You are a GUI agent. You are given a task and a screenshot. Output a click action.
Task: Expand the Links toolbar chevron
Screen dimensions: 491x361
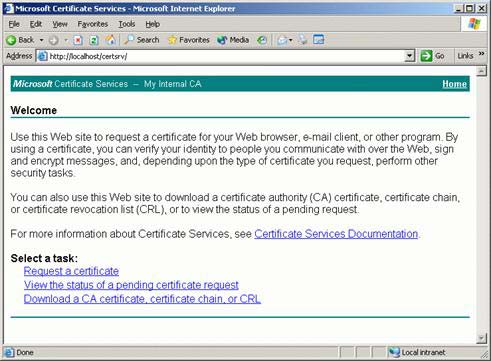481,54
